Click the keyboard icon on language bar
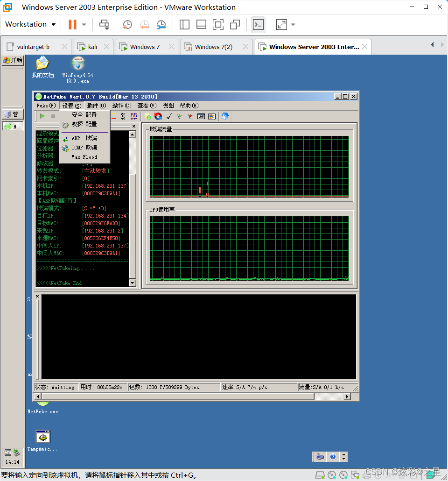448x481 pixels. 320,457
